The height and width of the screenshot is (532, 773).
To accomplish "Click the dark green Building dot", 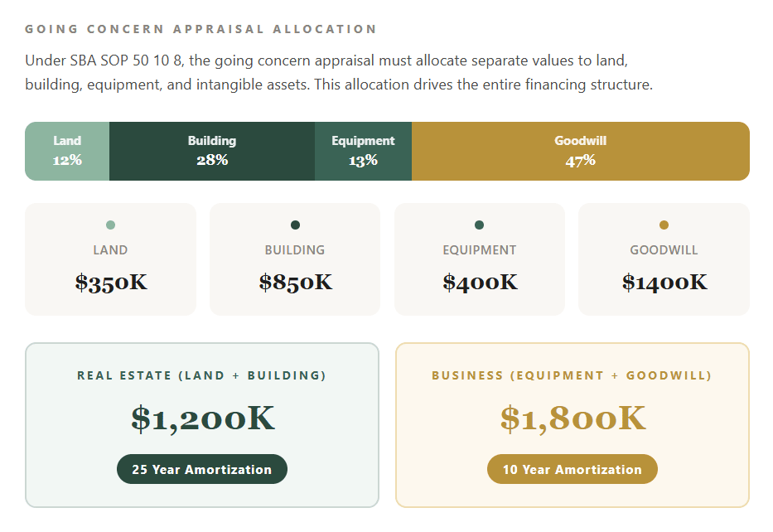I will point(295,225).
